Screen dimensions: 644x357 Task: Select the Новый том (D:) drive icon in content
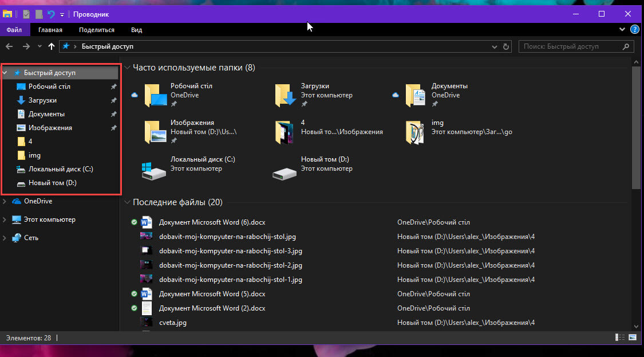pyautogui.click(x=284, y=174)
